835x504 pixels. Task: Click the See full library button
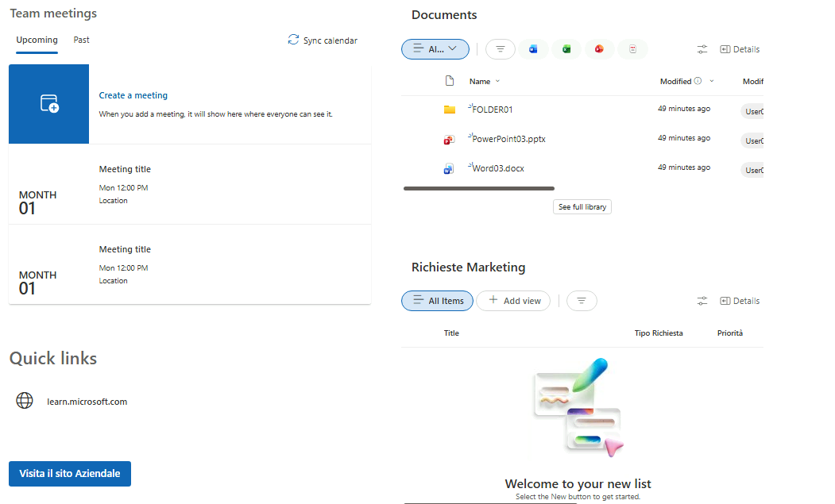pyautogui.click(x=582, y=207)
